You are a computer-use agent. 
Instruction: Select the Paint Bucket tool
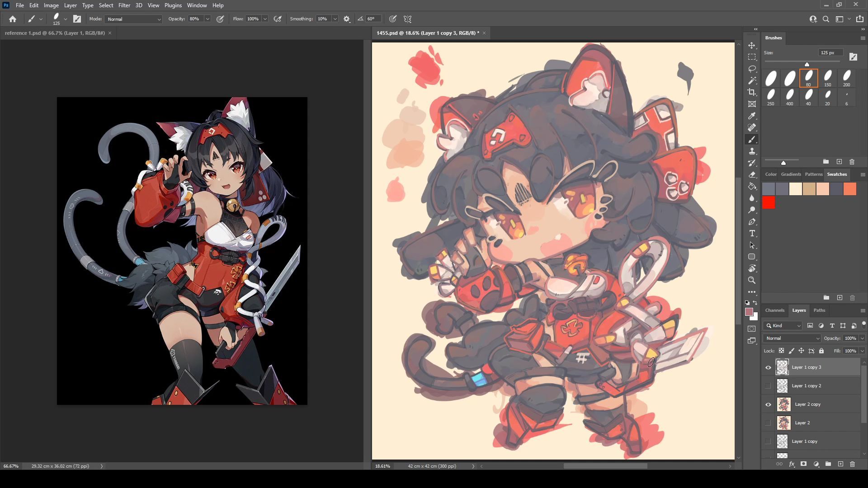tap(752, 187)
